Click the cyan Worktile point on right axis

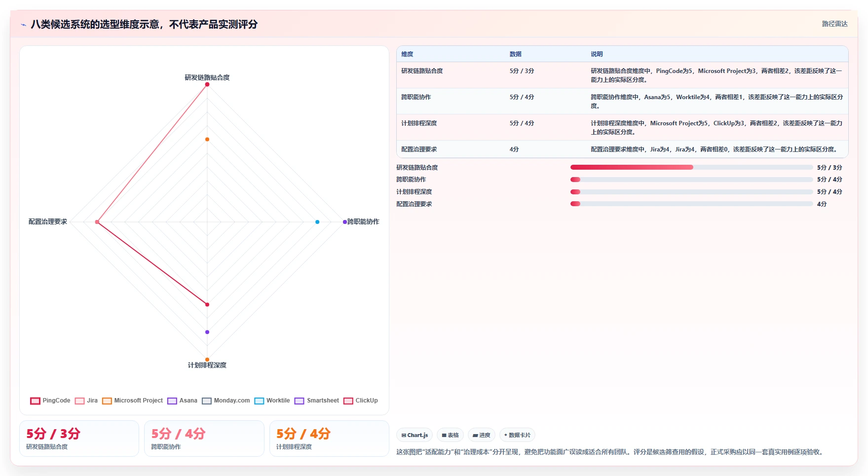[x=317, y=222]
